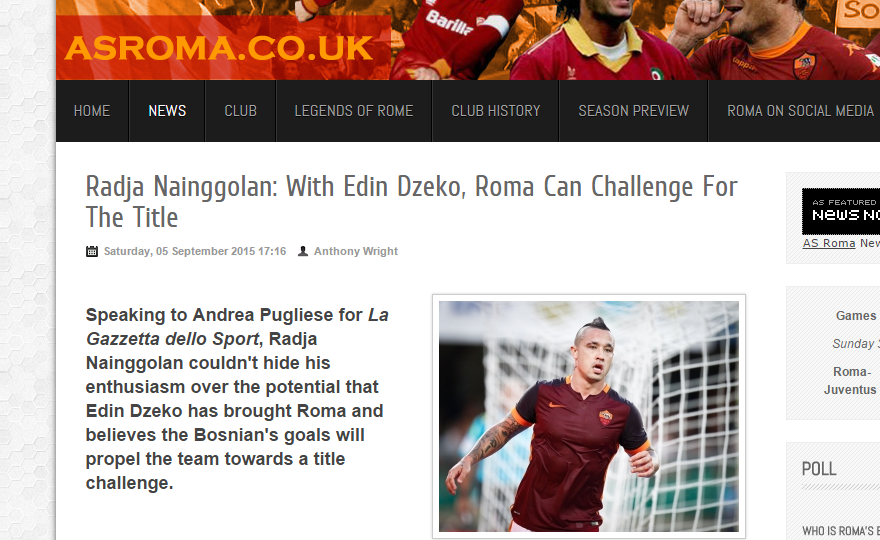Open the Season Preview page
This screenshot has height=540, width=880.
tap(634, 111)
